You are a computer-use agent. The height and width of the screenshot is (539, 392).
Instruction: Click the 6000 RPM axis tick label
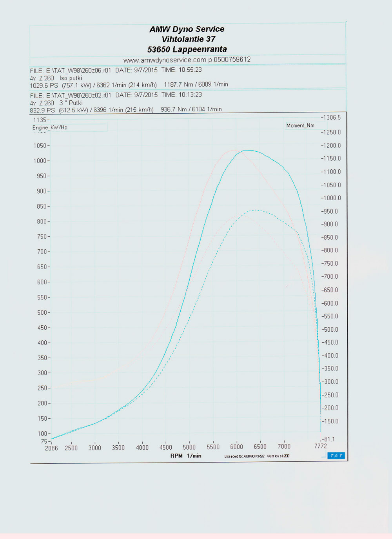(x=236, y=447)
